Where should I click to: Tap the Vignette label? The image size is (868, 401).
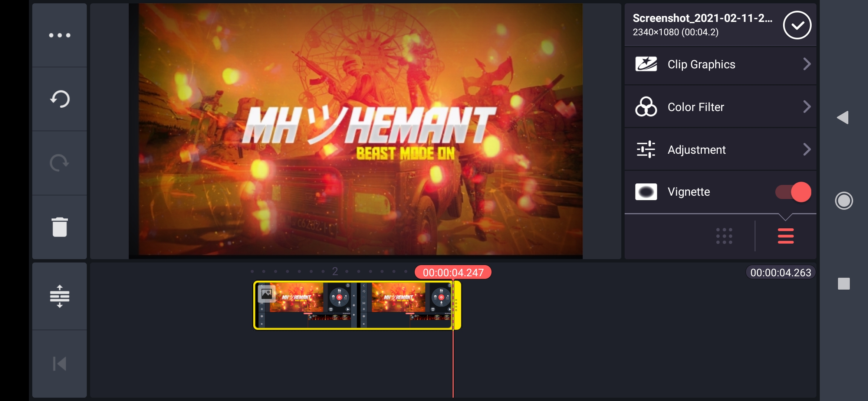tap(688, 192)
